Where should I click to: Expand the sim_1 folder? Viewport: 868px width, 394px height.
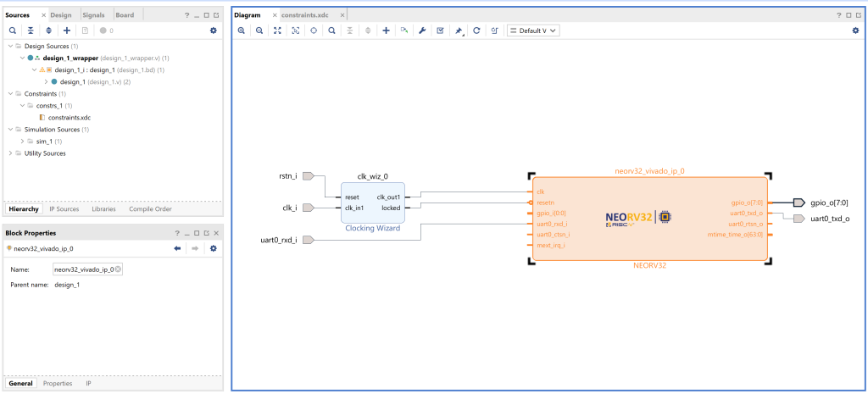point(22,142)
